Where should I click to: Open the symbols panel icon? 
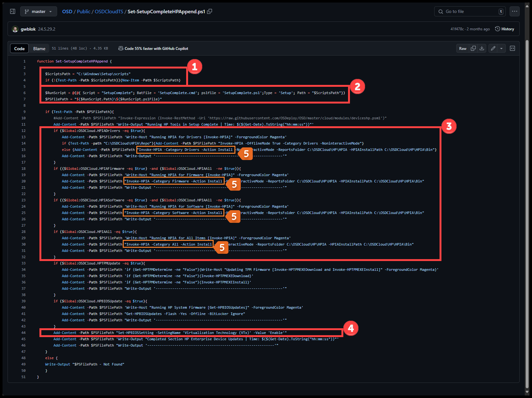tap(512, 48)
